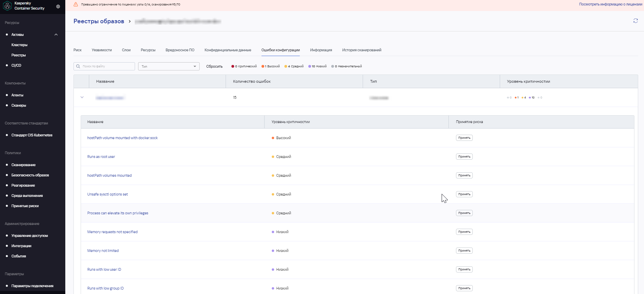Viewport: 644px width, 294px height.
Task: Open the Memory not limited link
Action: (x=103, y=251)
